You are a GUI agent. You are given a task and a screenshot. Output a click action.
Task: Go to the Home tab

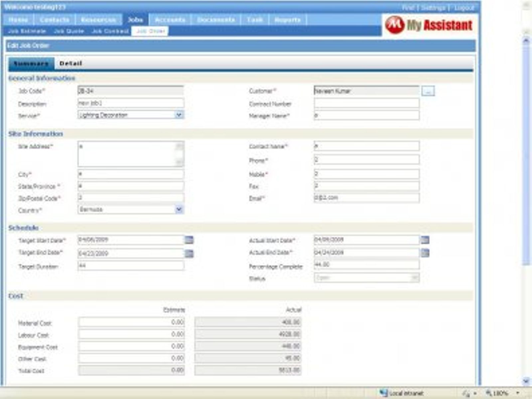click(x=18, y=20)
